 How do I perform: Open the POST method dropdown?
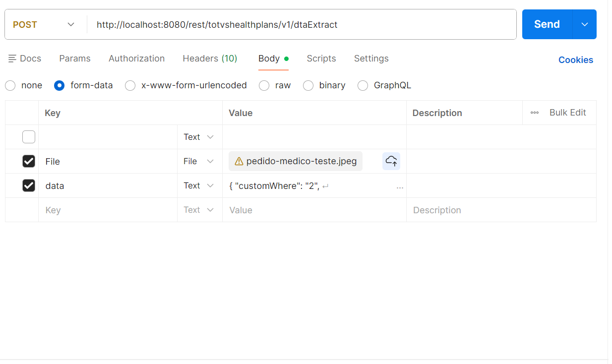coord(44,24)
